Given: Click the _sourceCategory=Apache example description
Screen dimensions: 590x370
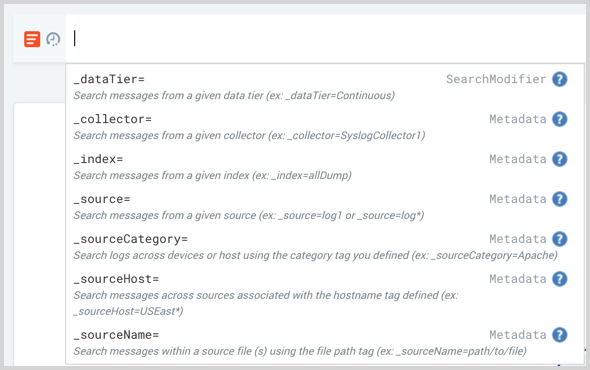Looking at the screenshot, I should coord(315,256).
